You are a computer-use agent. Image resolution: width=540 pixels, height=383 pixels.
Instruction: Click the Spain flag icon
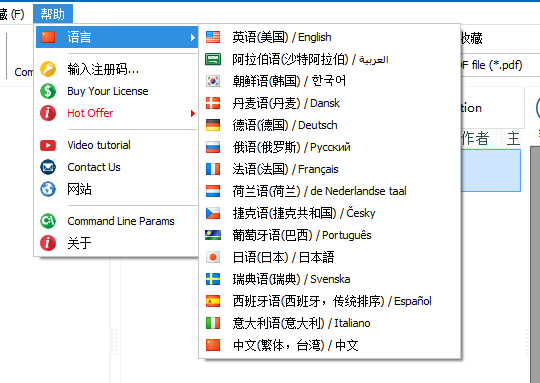coord(213,301)
